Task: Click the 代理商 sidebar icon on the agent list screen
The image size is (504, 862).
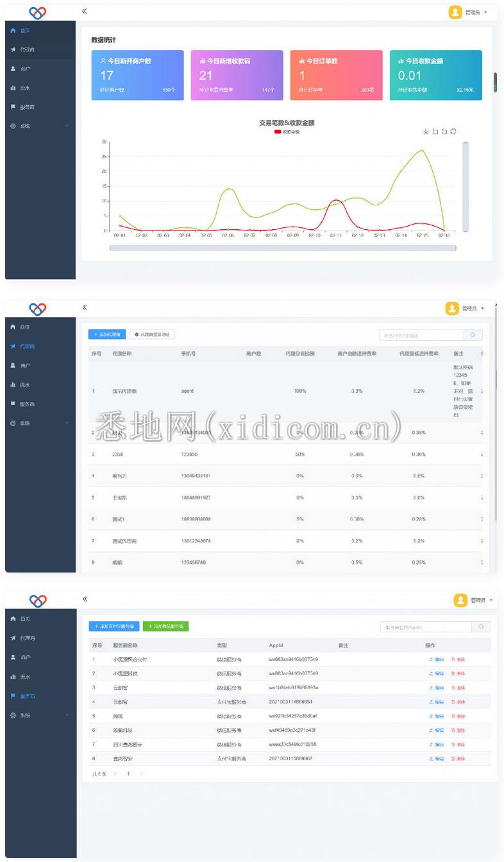Action: coord(13,346)
